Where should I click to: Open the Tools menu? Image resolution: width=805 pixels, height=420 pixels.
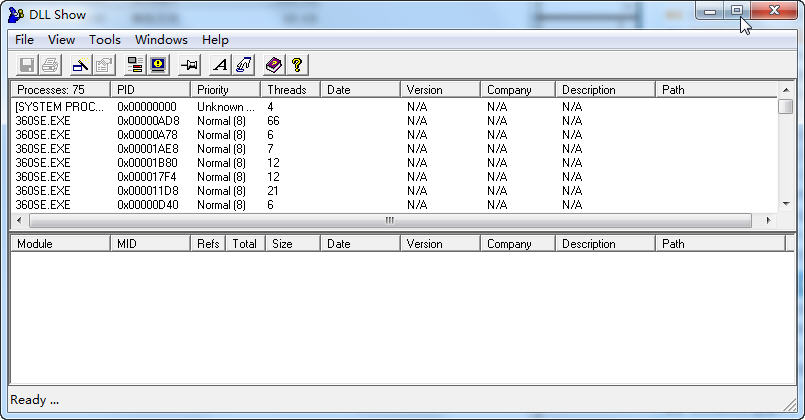tap(104, 40)
